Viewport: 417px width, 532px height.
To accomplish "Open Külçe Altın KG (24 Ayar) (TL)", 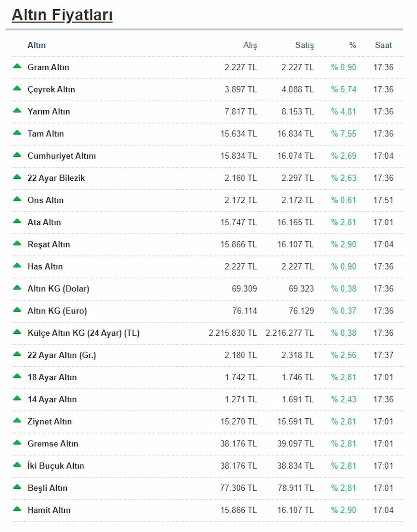I will (83, 333).
